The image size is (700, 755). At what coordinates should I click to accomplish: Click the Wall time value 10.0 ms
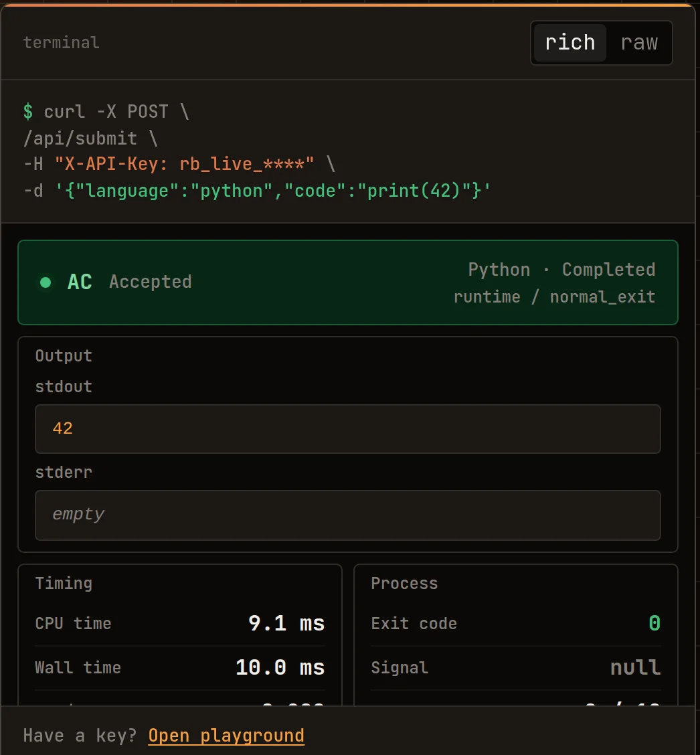click(x=280, y=667)
